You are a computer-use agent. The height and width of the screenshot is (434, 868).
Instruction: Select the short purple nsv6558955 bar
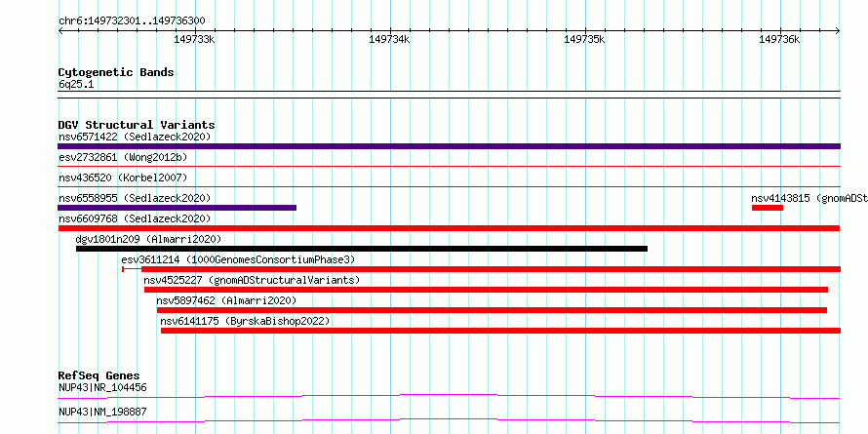click(178, 208)
